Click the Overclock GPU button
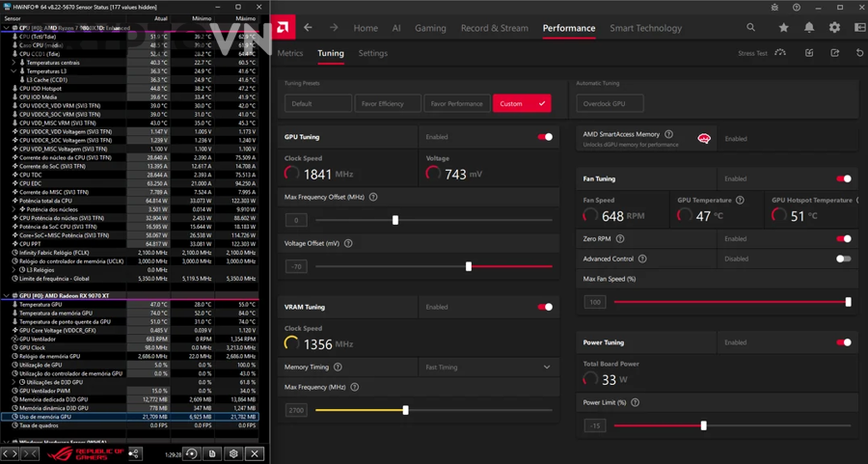Screen dimensions: 868x464 click(610, 103)
